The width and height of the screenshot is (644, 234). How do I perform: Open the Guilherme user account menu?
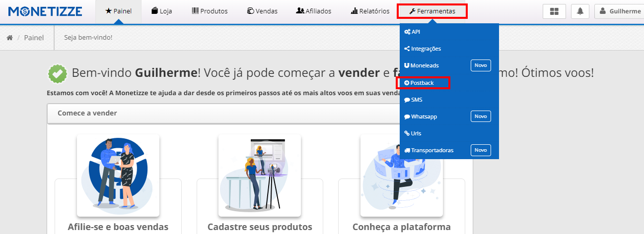tap(621, 11)
